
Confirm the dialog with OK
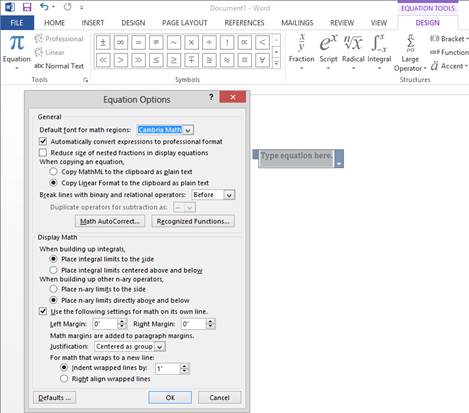170,398
